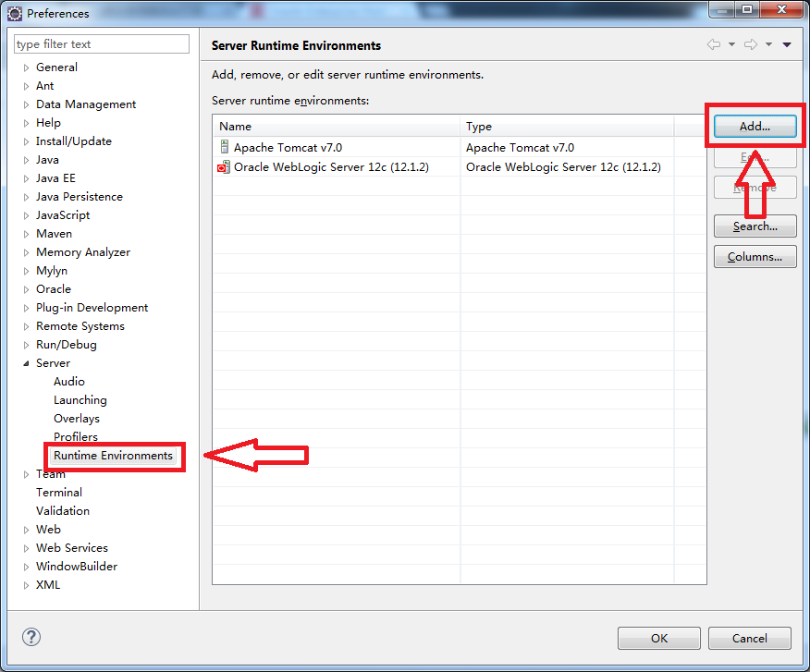Sort by the Name column header
The height and width of the screenshot is (672, 810).
[336, 126]
